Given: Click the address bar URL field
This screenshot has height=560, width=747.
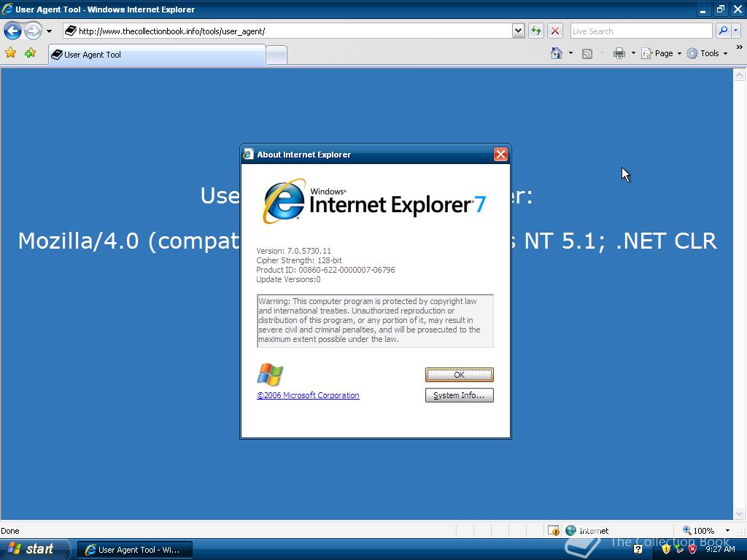Looking at the screenshot, I should [287, 31].
